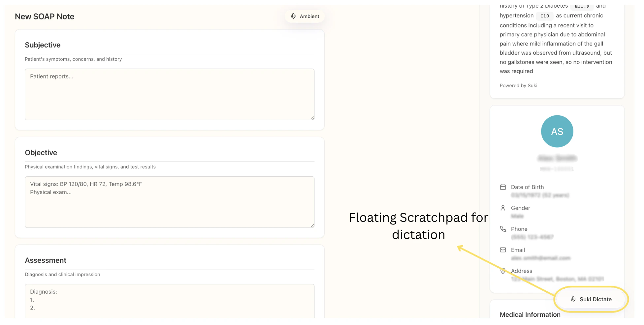The height and width of the screenshot is (325, 644).
Task: Select the AS patient avatar circle
Action: (557, 131)
